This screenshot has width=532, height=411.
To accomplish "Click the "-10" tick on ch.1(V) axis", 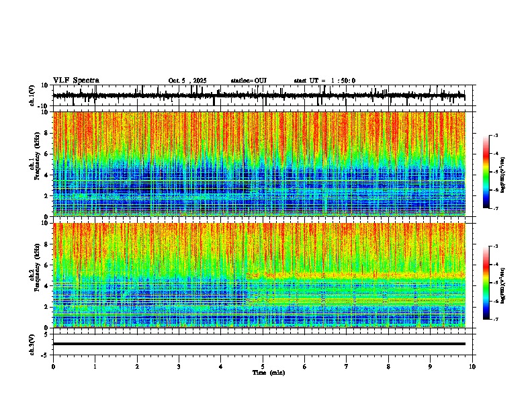I will click(x=44, y=106).
